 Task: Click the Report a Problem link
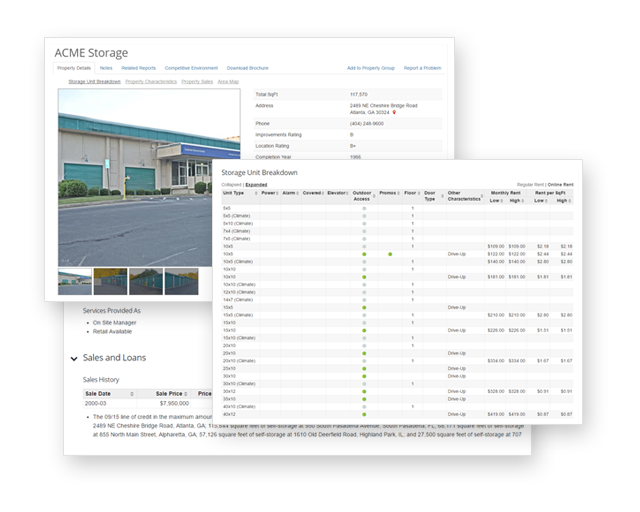coord(422,68)
